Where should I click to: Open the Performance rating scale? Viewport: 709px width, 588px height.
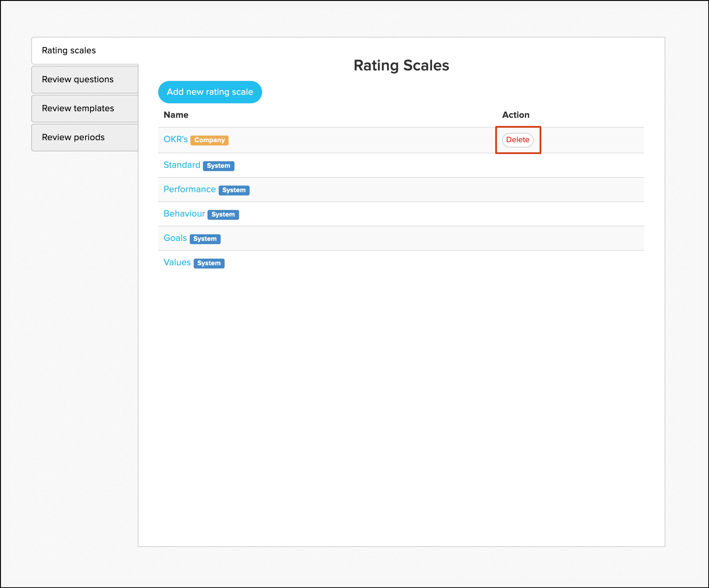pyautogui.click(x=189, y=189)
